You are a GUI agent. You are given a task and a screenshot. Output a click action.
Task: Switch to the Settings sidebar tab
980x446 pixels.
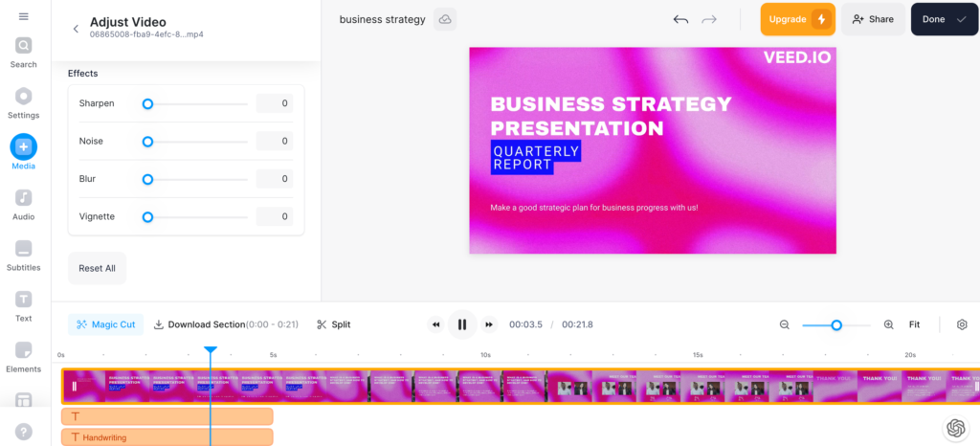coord(24,102)
